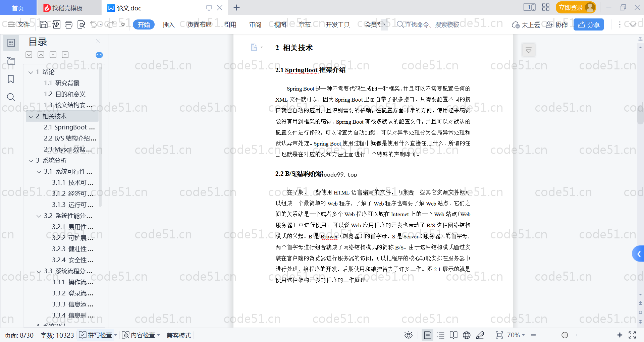Click the Redo arrow
Viewport: 644px width, 342px height.
111,24
